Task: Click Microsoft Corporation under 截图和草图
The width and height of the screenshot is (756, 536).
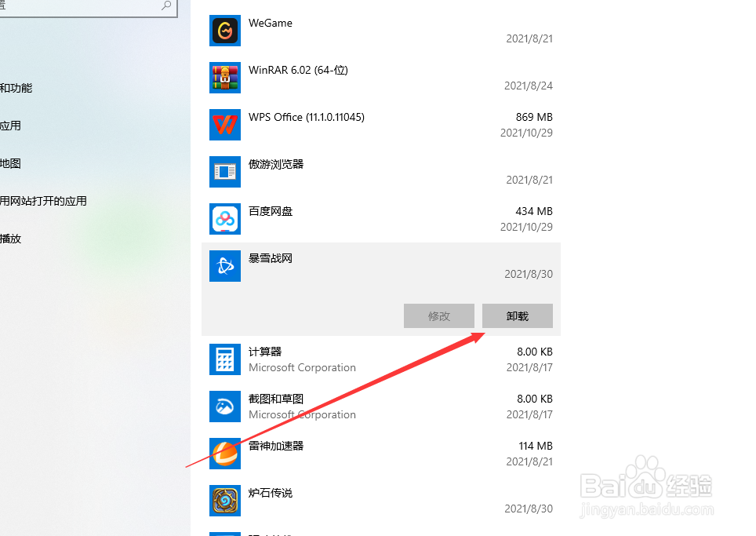Action: (302, 414)
